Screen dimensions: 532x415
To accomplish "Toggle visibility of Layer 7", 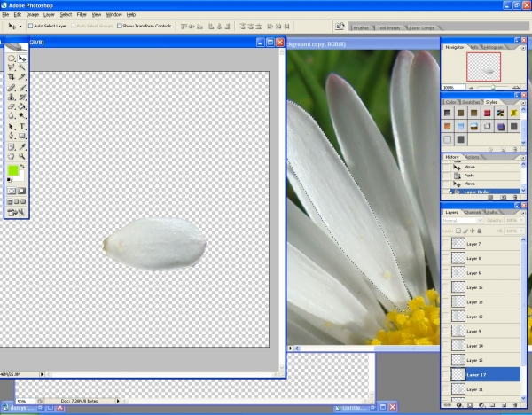I will click(445, 244).
